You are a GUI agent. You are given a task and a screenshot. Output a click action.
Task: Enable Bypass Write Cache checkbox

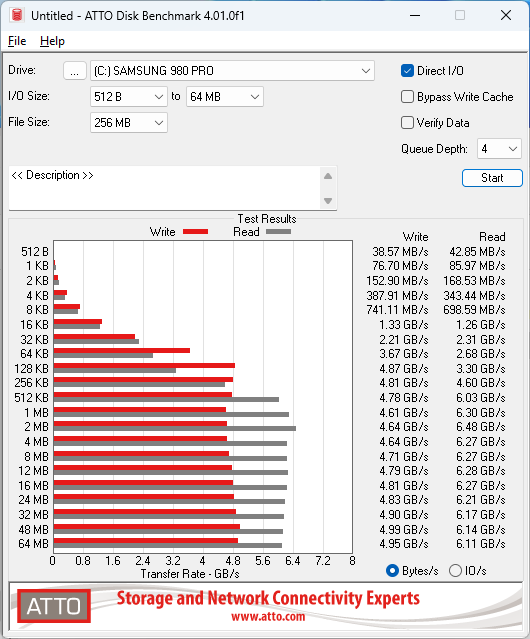click(x=407, y=97)
